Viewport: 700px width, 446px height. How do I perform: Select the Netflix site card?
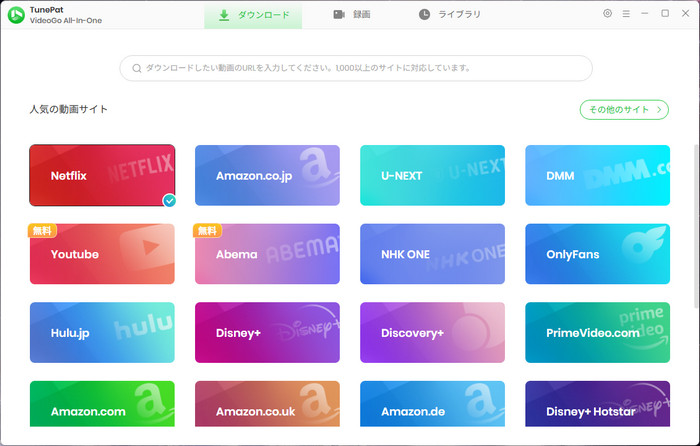(102, 175)
